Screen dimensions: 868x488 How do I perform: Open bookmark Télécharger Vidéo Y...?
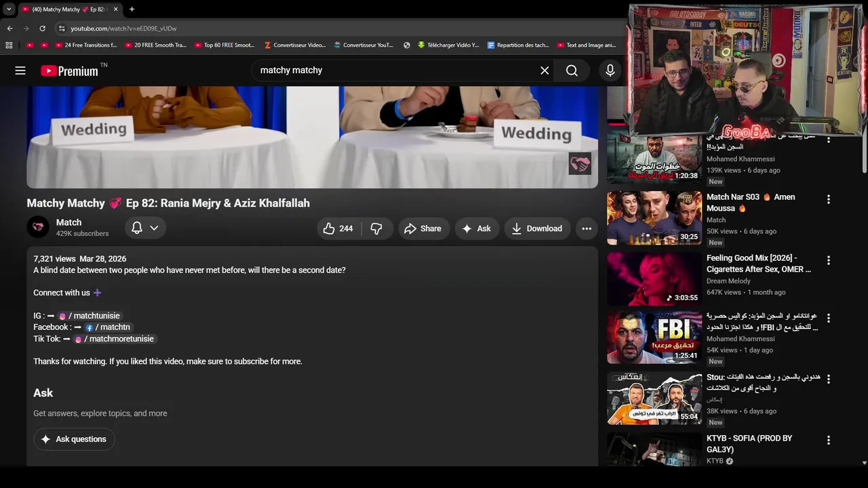[x=448, y=45]
